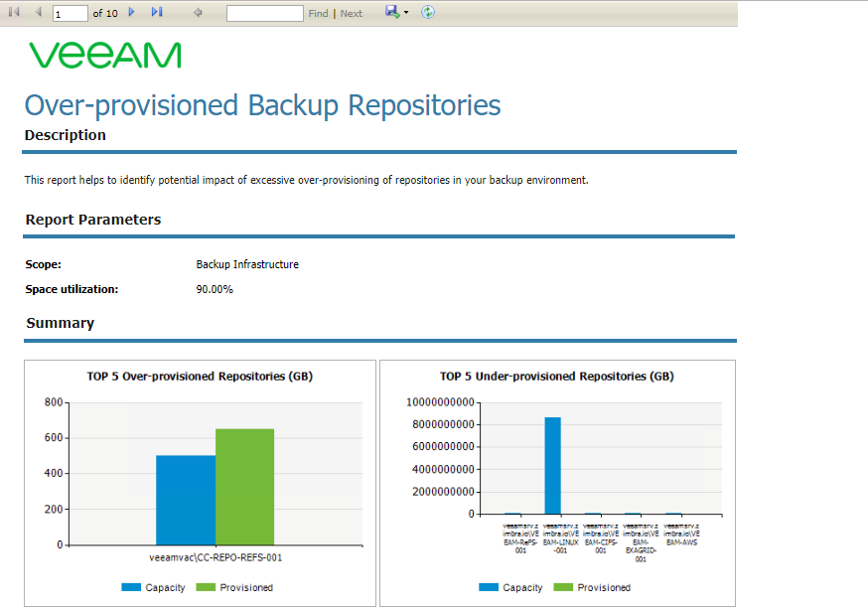
Task: Click the current page number field
Action: (70, 13)
